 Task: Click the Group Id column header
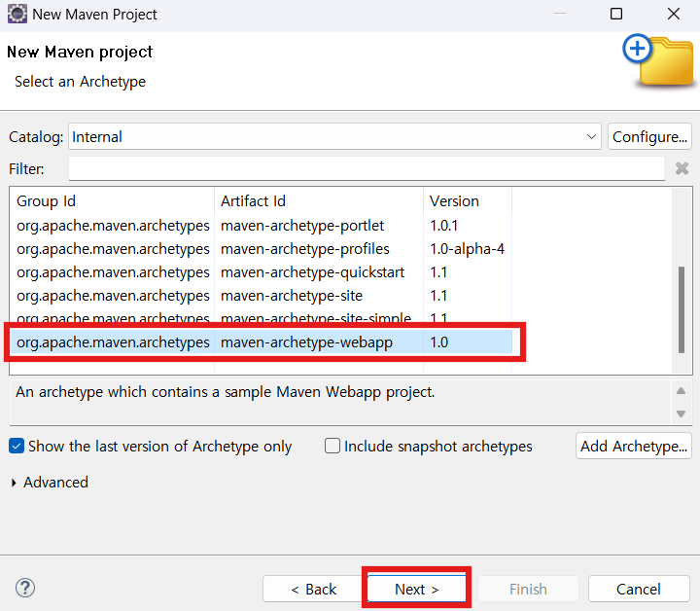point(112,201)
